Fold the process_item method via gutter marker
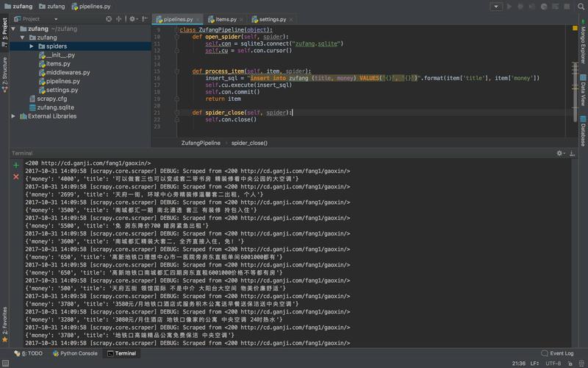The image size is (588, 368). coord(176,71)
